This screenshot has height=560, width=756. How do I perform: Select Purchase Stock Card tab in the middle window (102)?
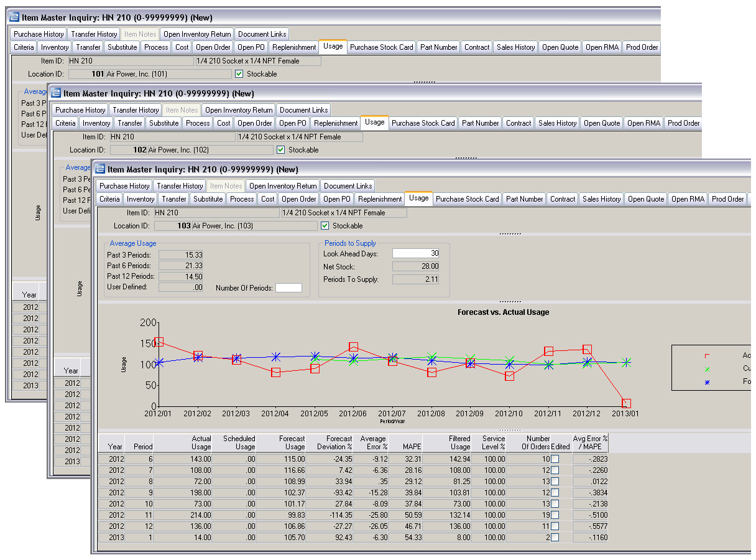[423, 123]
